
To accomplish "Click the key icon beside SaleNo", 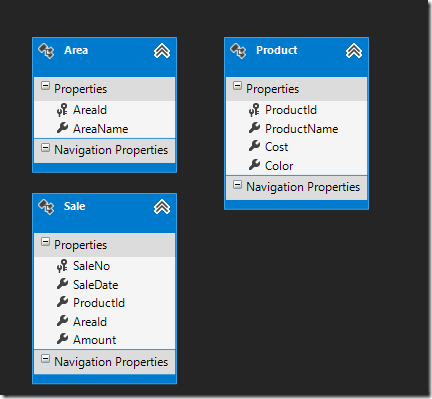I will 62,266.
